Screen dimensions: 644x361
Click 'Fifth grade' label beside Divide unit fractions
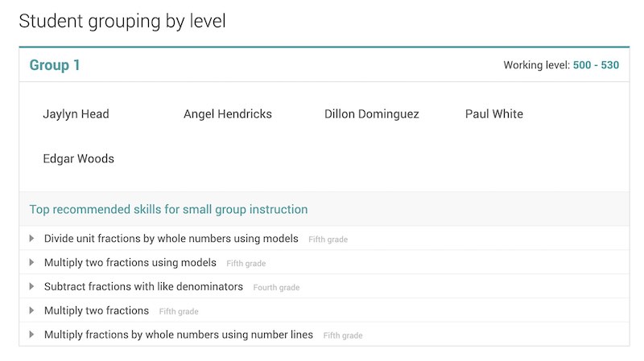point(328,240)
